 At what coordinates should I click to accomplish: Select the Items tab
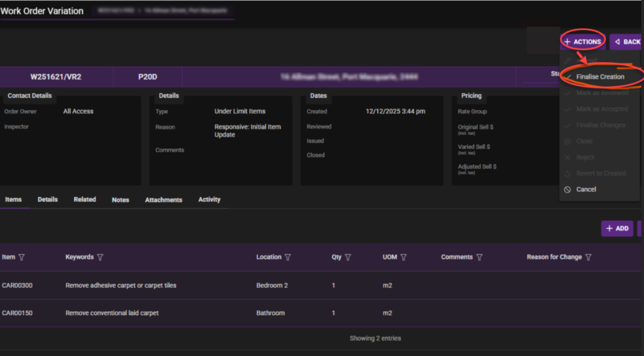pyautogui.click(x=13, y=199)
